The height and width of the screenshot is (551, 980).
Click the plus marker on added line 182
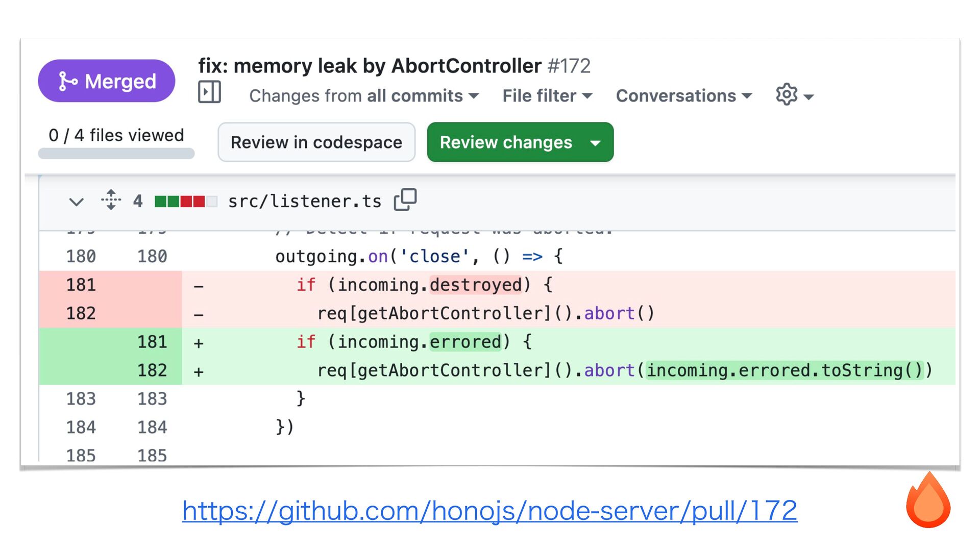pos(199,371)
